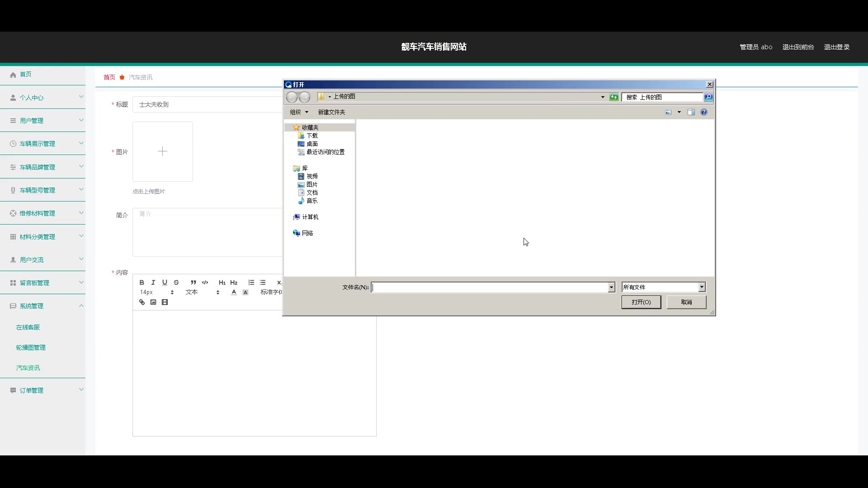Image resolution: width=868 pixels, height=488 pixels.
Task: Insert a link with the chain icon
Action: [142, 302]
